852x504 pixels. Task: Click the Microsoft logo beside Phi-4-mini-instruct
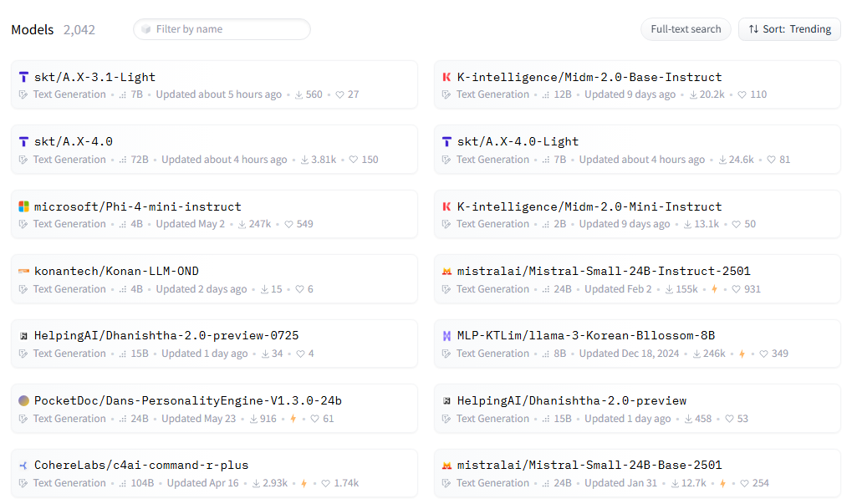pyautogui.click(x=23, y=206)
